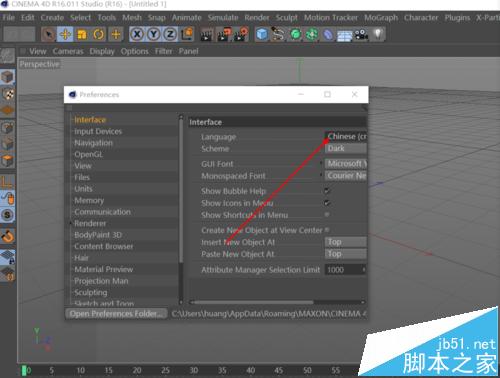Viewport: 500px width, 378px height.
Task: Activate the Scale tool
Action: pyautogui.click(x=82, y=34)
